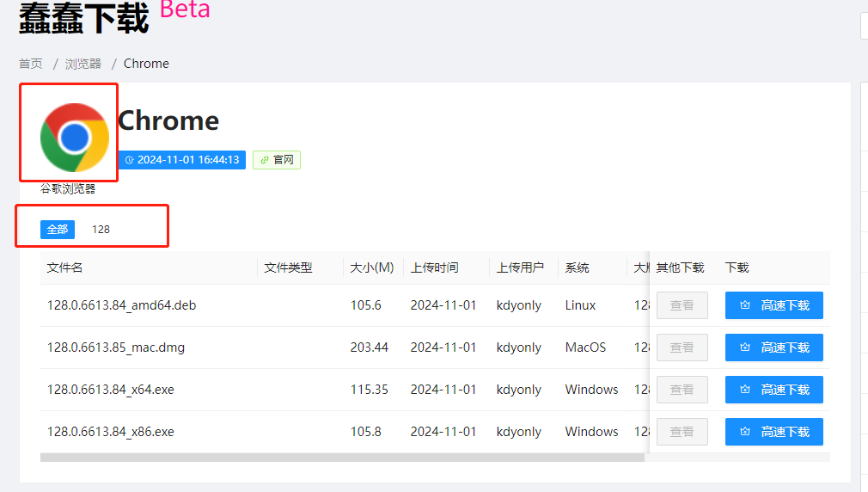Screen dimensions: 868x492
Task: Click the size value 105.8
Action: 366,432
